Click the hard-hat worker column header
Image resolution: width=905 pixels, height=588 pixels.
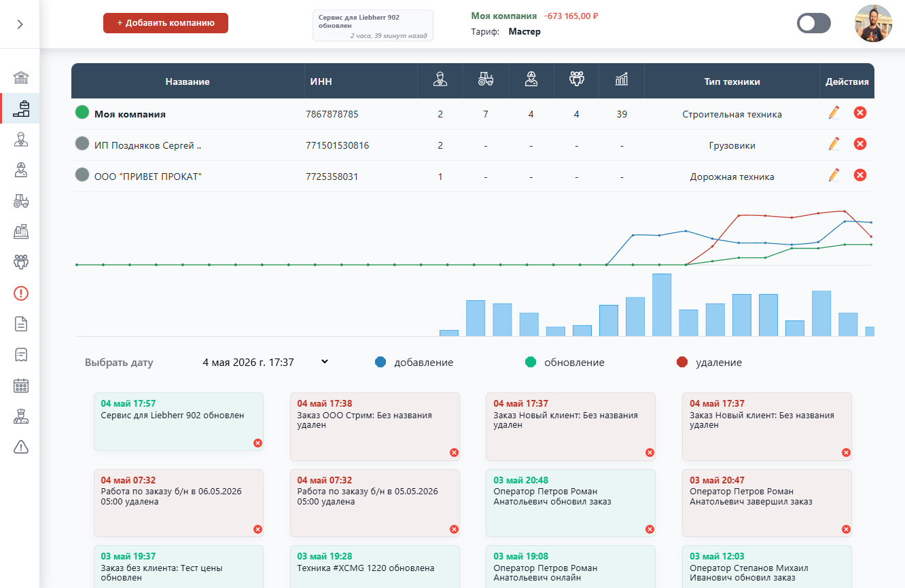[531, 80]
